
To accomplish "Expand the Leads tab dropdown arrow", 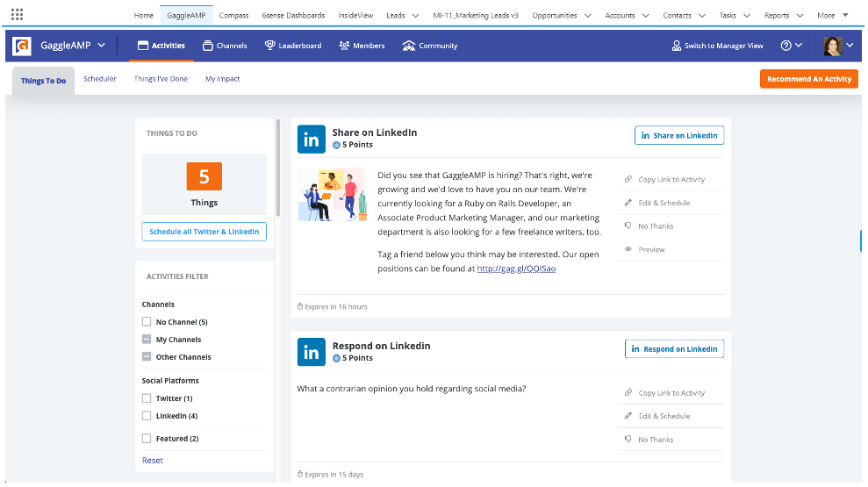I will pyautogui.click(x=416, y=16).
